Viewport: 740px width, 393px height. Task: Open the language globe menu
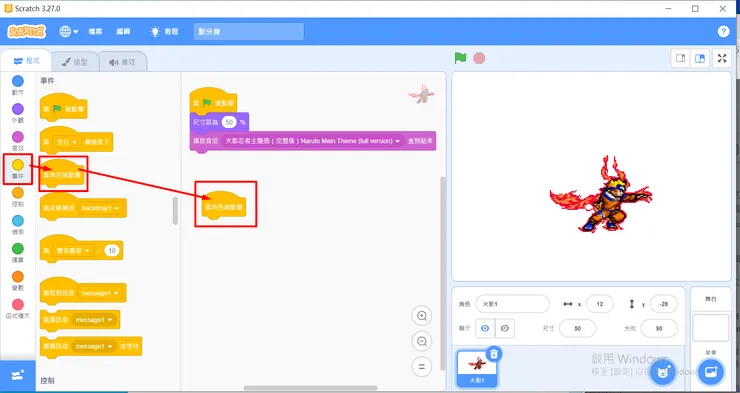[x=68, y=32]
